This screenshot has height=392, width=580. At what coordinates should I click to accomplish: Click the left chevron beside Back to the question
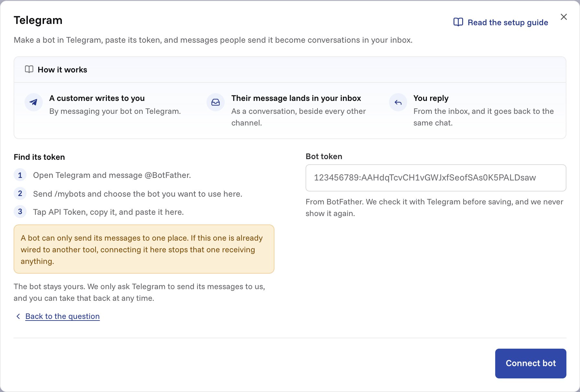click(18, 316)
